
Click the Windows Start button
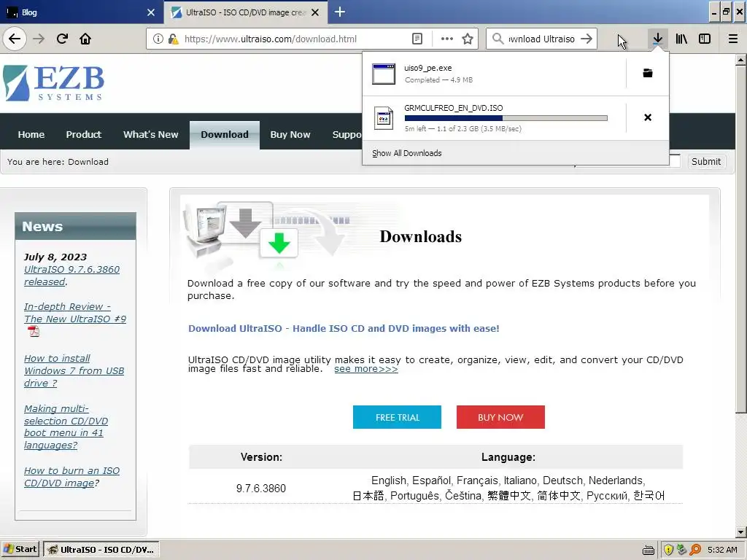(x=20, y=550)
